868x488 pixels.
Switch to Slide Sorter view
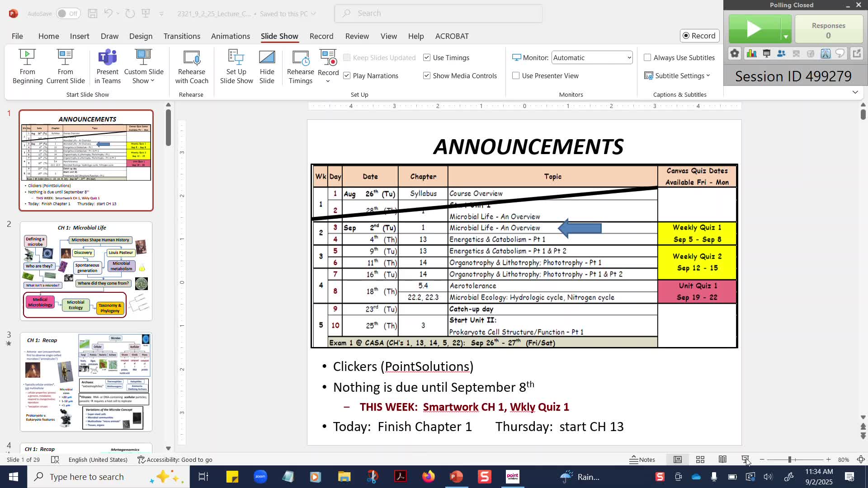(x=700, y=460)
